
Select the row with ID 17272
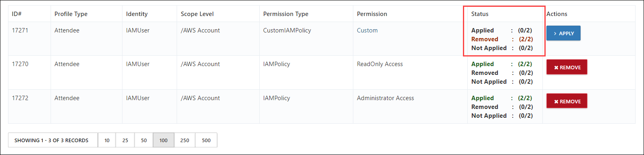click(x=322, y=107)
